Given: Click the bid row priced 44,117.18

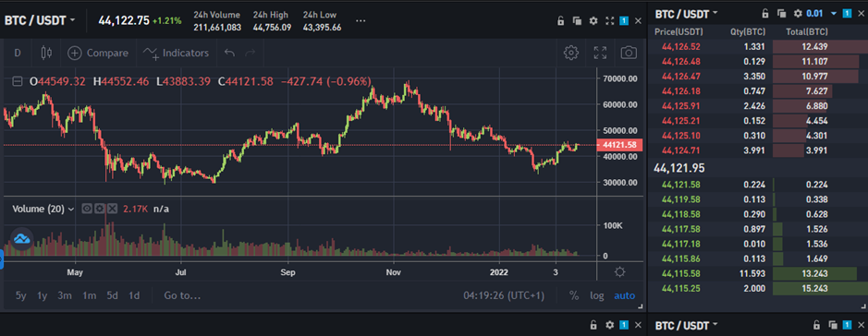Looking at the screenshot, I should (x=758, y=244).
